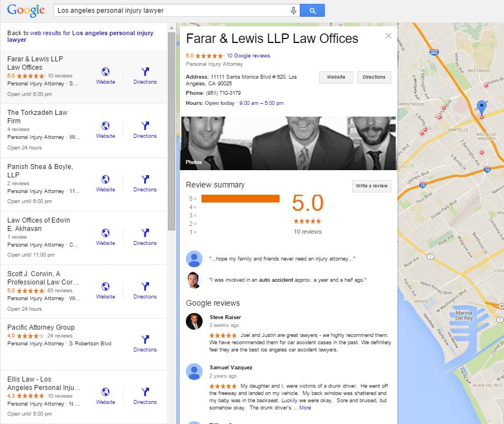The height and width of the screenshot is (424, 504).
Task: Expand Samuel Vazquez review with More
Action: [x=305, y=408]
